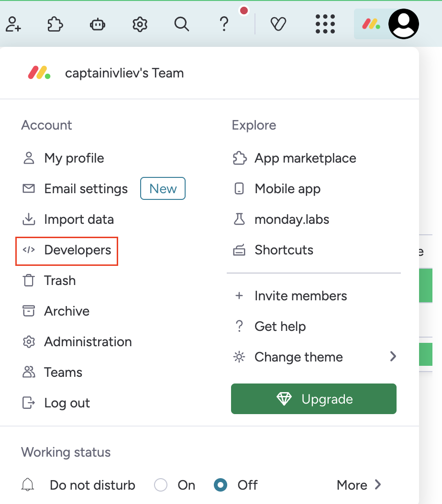This screenshot has width=442, height=504.
Task: Open Archive
Action: point(67,311)
